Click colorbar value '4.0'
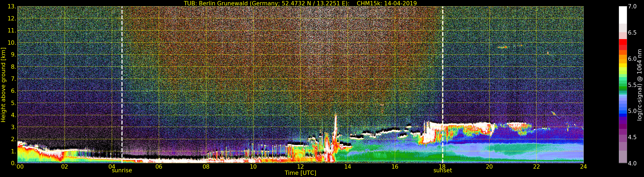The height and width of the screenshot is (177, 644). [632, 163]
